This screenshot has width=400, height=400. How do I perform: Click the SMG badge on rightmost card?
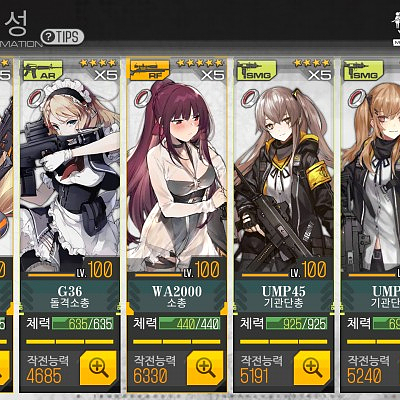[x=364, y=71]
